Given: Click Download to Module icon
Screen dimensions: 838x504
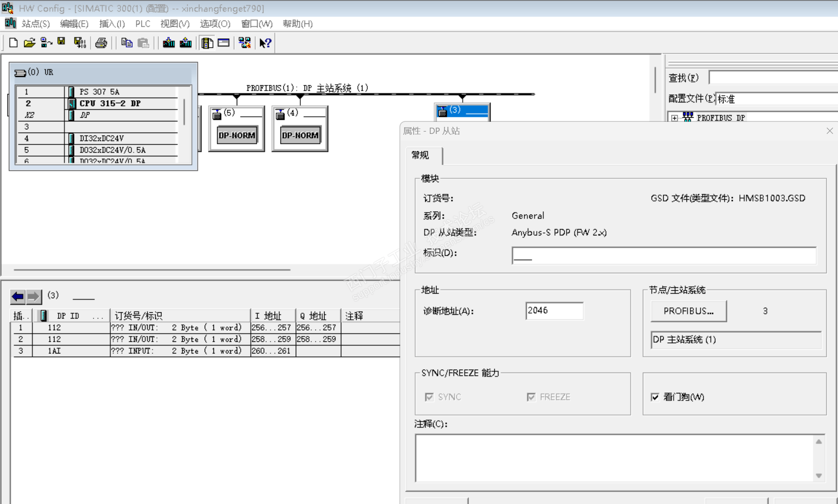Looking at the screenshot, I should click(x=169, y=43).
